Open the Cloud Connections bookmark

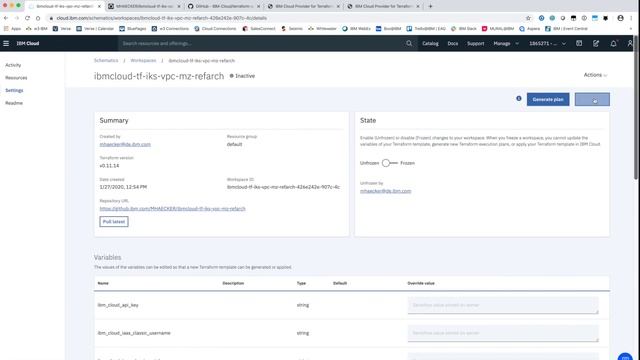pos(215,29)
